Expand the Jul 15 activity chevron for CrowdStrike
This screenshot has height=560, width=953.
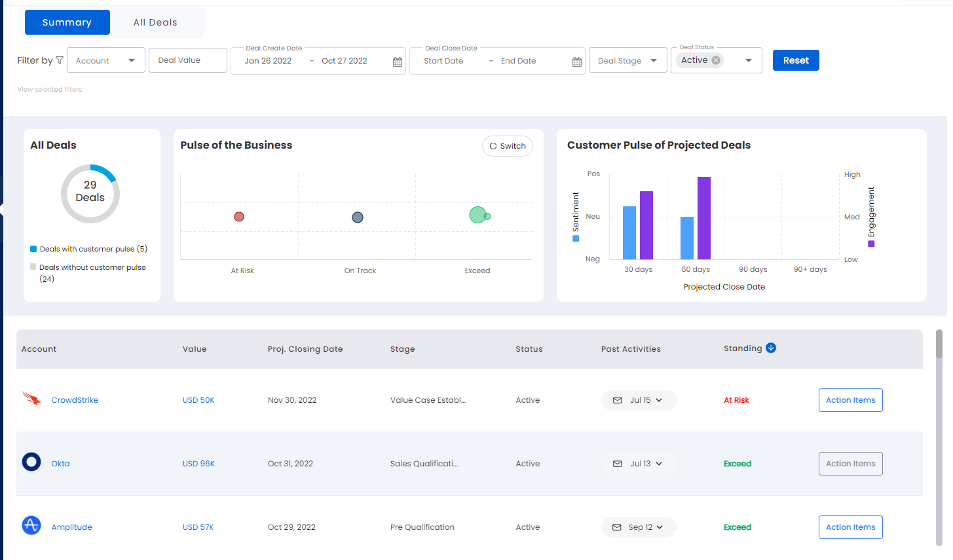tap(659, 400)
